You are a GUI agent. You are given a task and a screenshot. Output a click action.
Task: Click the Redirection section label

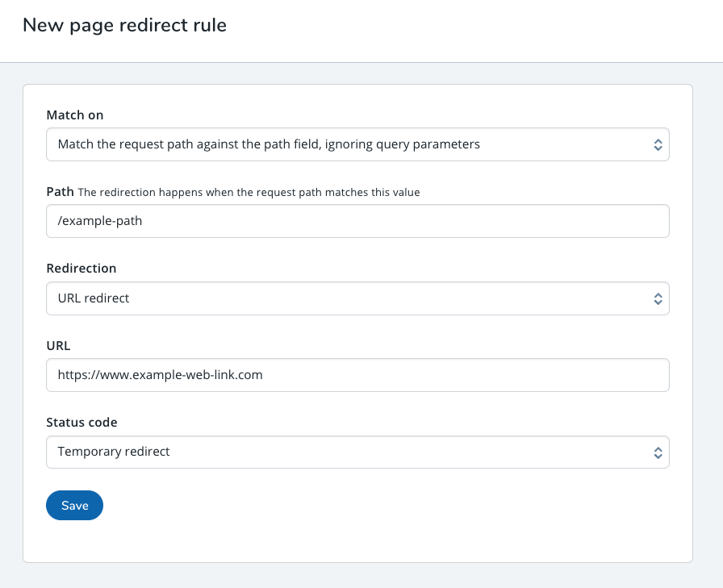coord(79,268)
